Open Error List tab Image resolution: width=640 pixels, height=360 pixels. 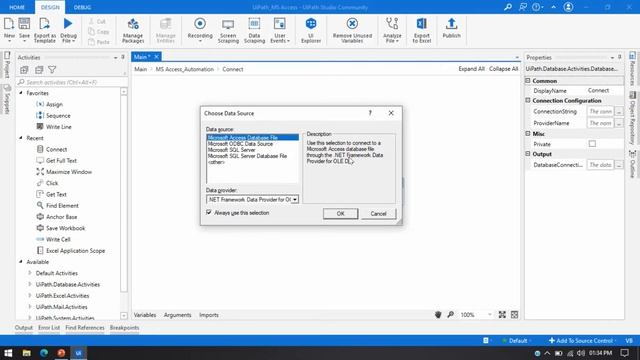[x=49, y=328]
